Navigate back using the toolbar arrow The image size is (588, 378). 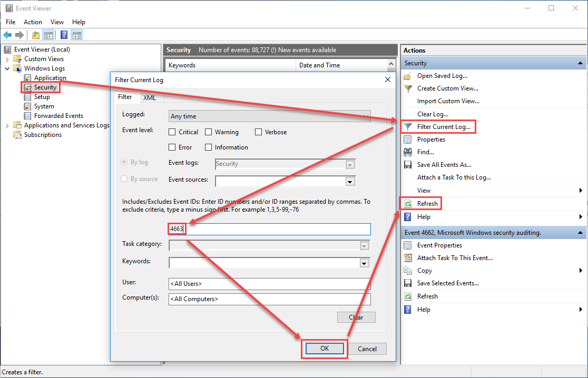[7, 35]
